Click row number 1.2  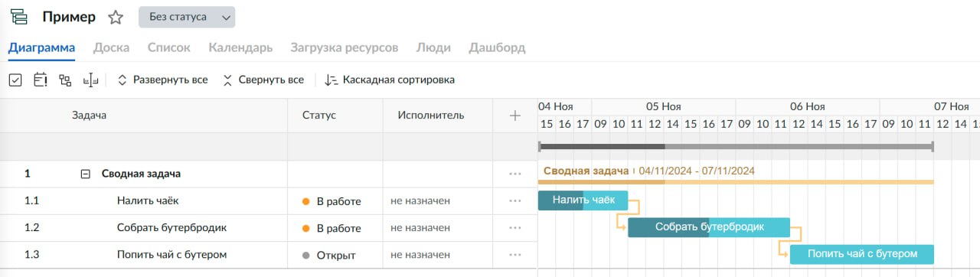(31, 228)
